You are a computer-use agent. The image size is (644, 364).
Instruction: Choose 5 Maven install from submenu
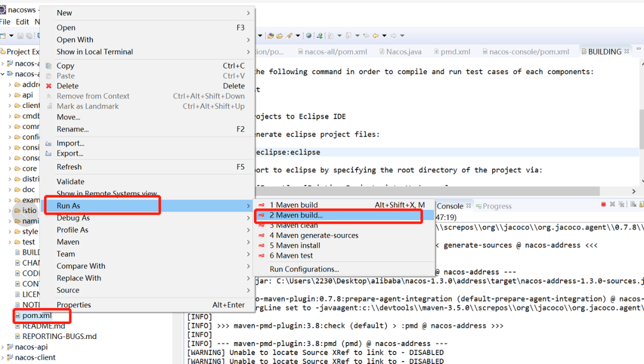344,246
